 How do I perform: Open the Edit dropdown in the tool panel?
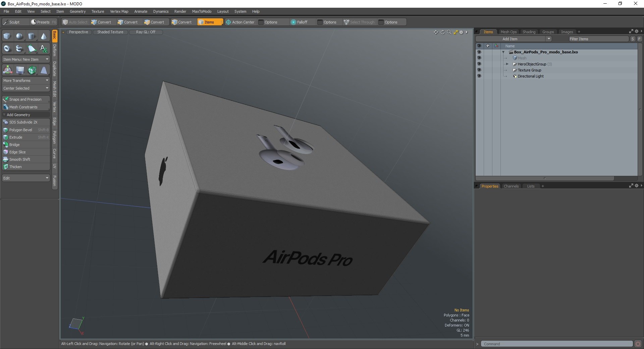[x=26, y=178]
